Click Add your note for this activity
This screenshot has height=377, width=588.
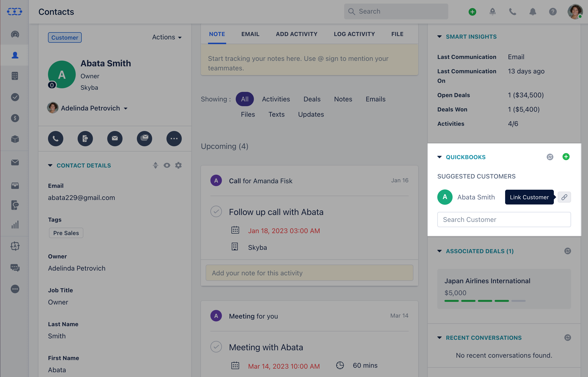tap(309, 273)
